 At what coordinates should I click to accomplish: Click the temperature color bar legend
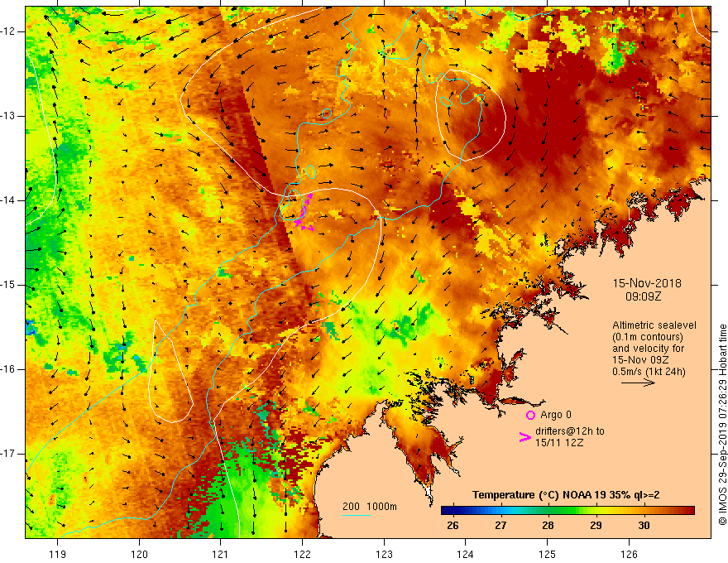click(568, 511)
